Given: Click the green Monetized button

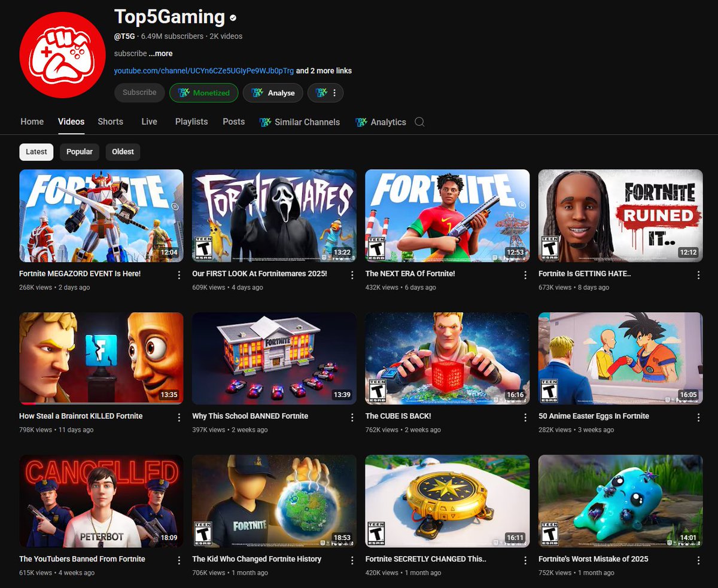Looking at the screenshot, I should [204, 93].
